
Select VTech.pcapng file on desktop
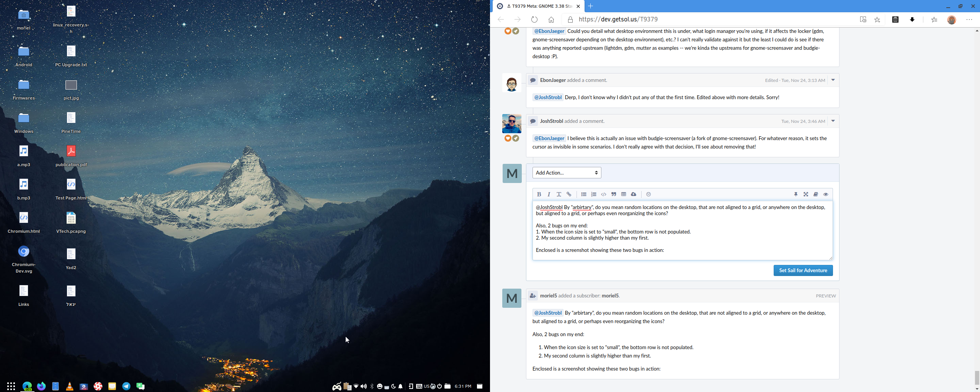(71, 222)
